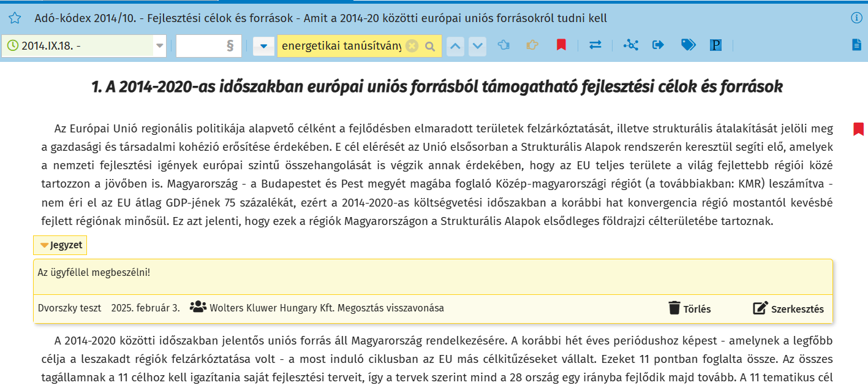
Task: Click the blue P icon in the toolbar
Action: point(715,45)
